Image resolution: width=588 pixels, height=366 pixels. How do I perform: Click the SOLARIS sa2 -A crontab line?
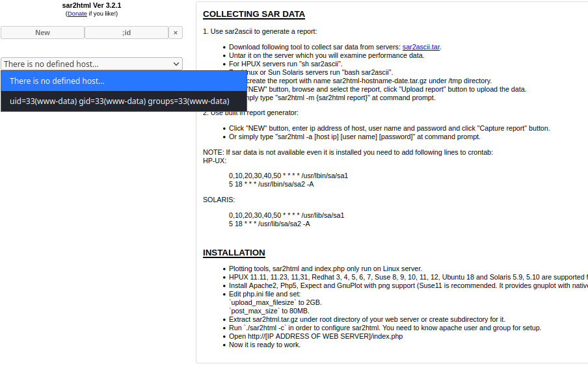(269, 224)
